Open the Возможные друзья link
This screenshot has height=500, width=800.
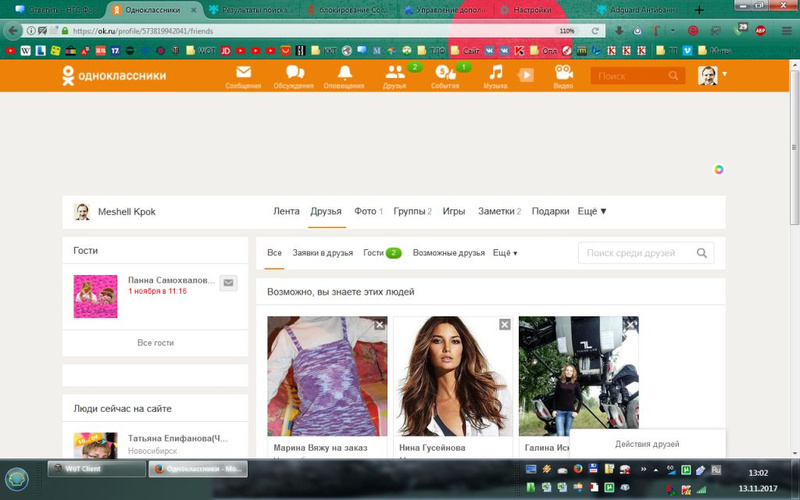448,254
